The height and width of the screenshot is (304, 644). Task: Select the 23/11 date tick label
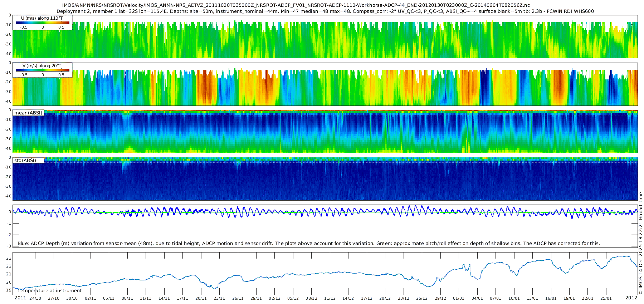[219, 298]
